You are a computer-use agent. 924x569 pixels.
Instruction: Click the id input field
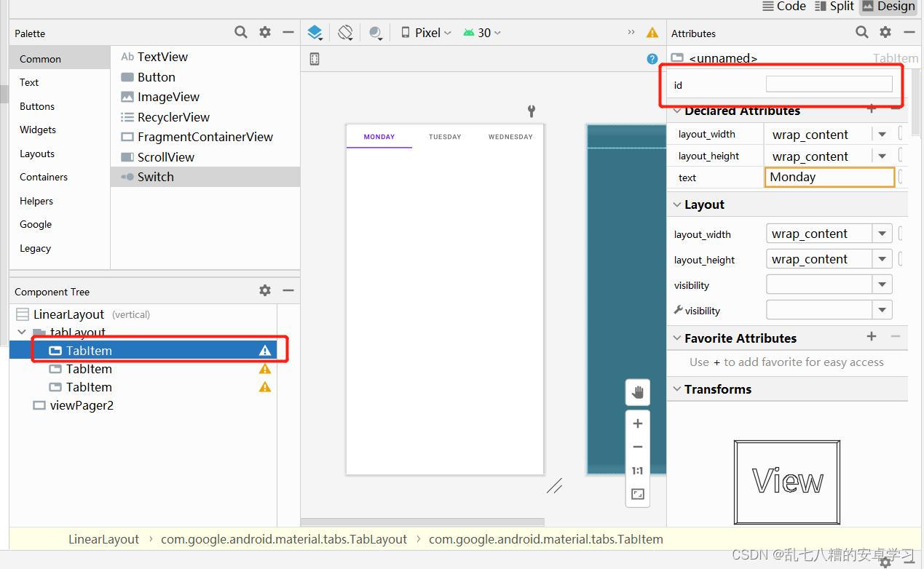[829, 83]
